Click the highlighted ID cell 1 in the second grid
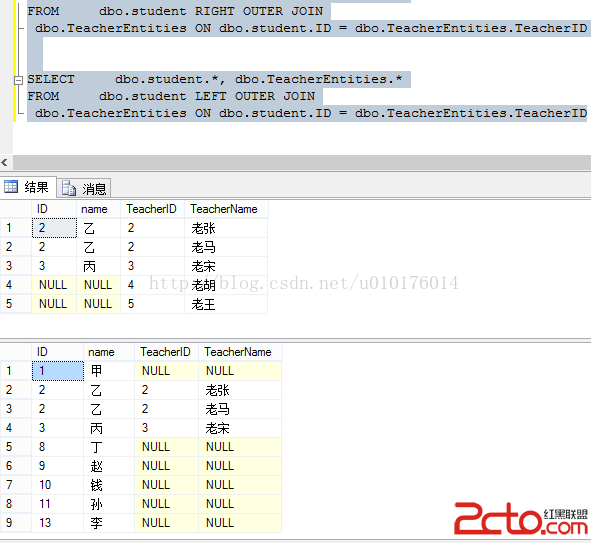 coord(58,371)
